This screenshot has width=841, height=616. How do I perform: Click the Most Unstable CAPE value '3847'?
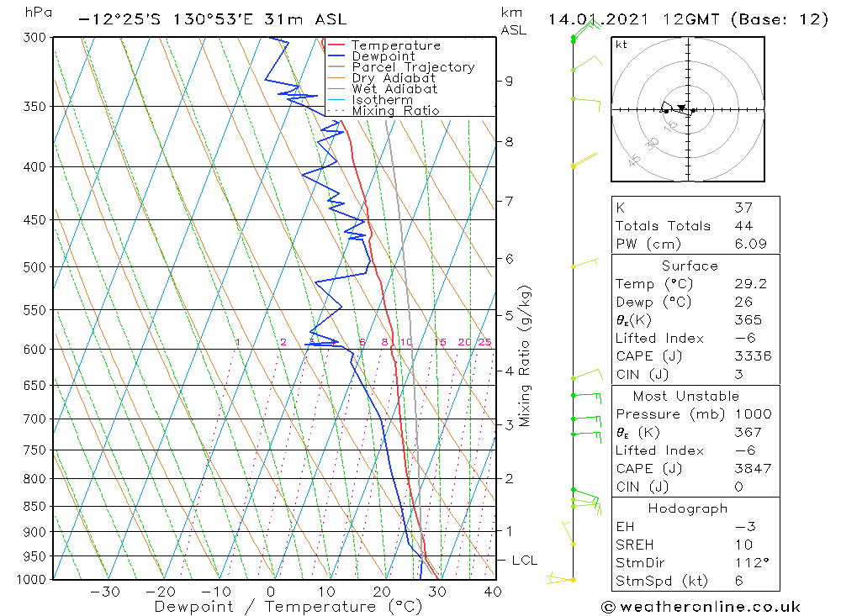point(753,469)
